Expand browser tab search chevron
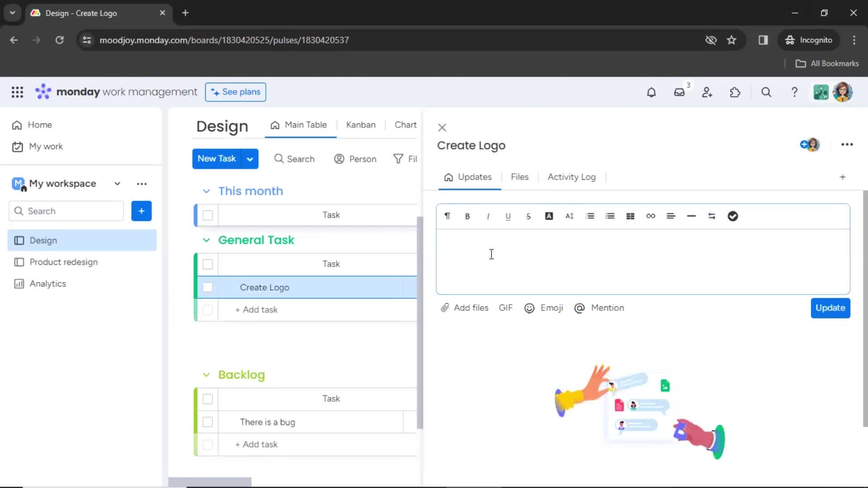The width and height of the screenshot is (868, 488). point(13,13)
